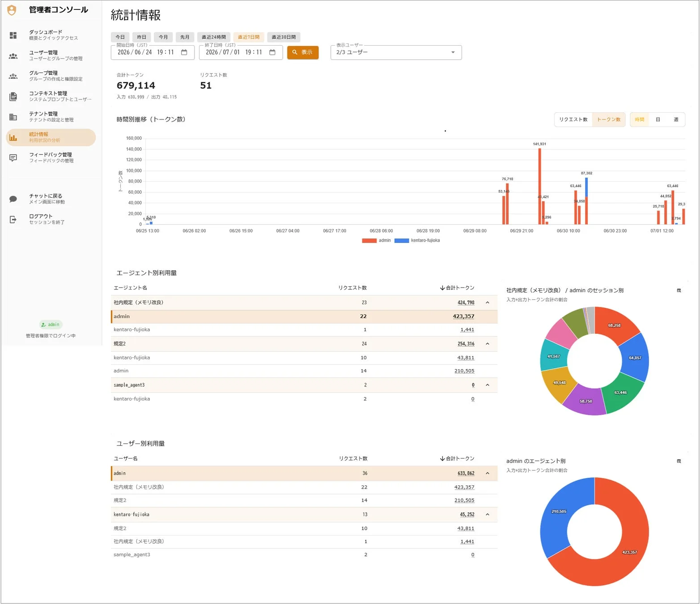Select highlighted admin row with 423,357 tokens
Screen dimensions: 700x604
tap(304, 316)
